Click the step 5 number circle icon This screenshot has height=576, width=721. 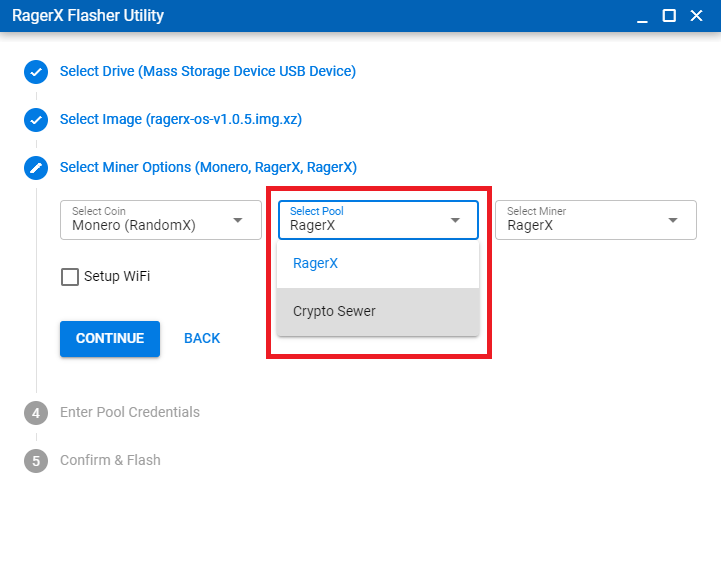pos(36,461)
